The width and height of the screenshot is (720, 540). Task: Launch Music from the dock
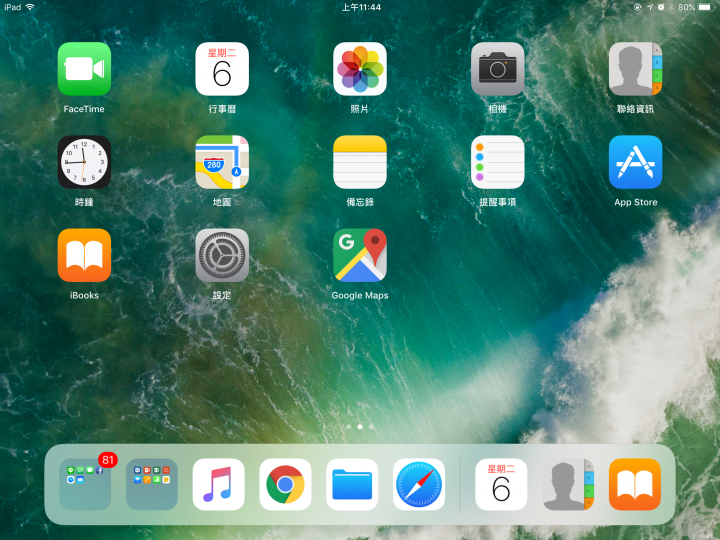coord(219,484)
